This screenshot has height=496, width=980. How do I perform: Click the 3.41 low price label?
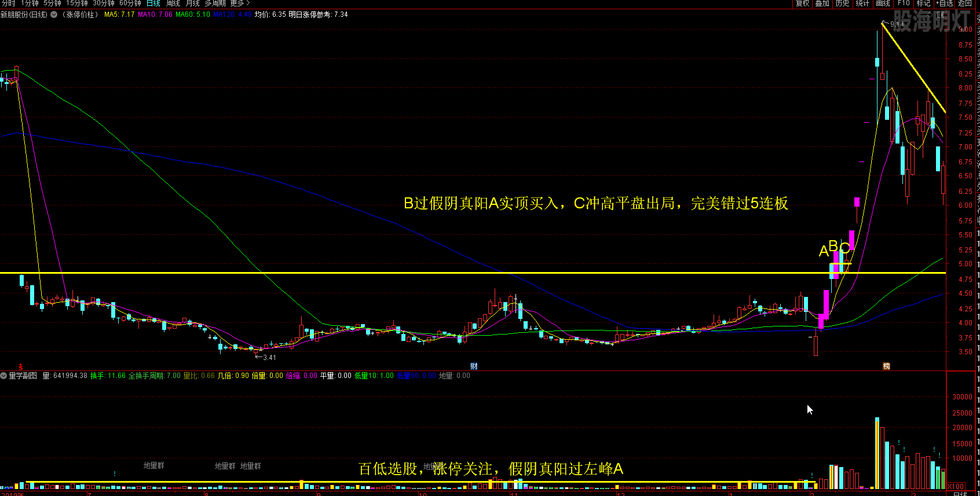269,357
